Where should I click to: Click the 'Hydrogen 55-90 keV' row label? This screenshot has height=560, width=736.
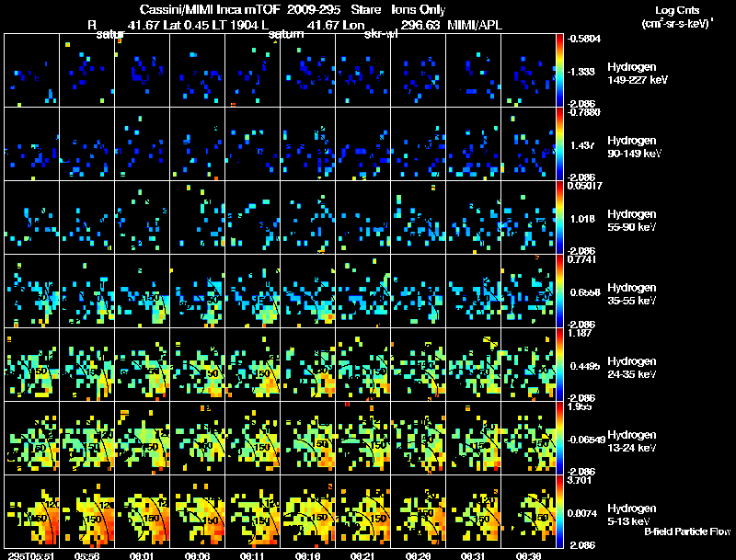click(x=631, y=221)
